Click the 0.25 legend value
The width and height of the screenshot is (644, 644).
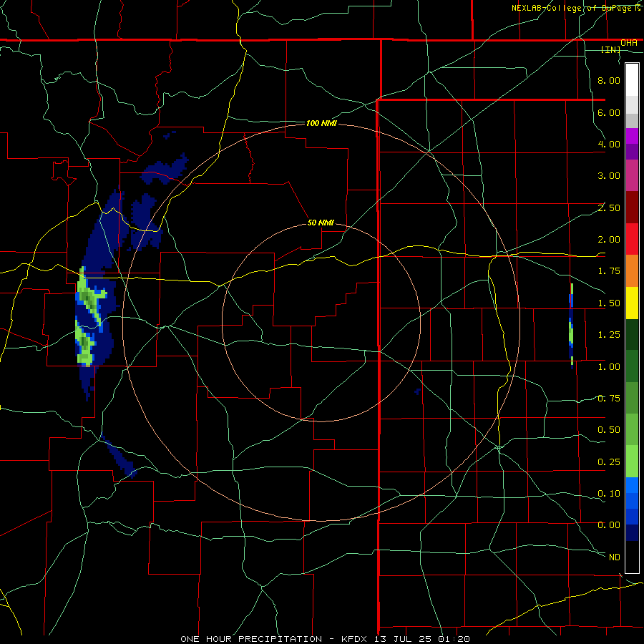coord(609,462)
